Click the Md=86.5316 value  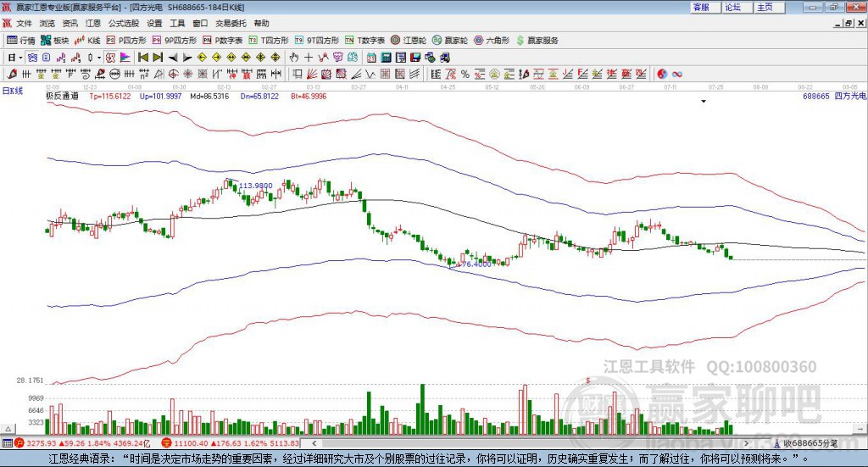[209, 96]
